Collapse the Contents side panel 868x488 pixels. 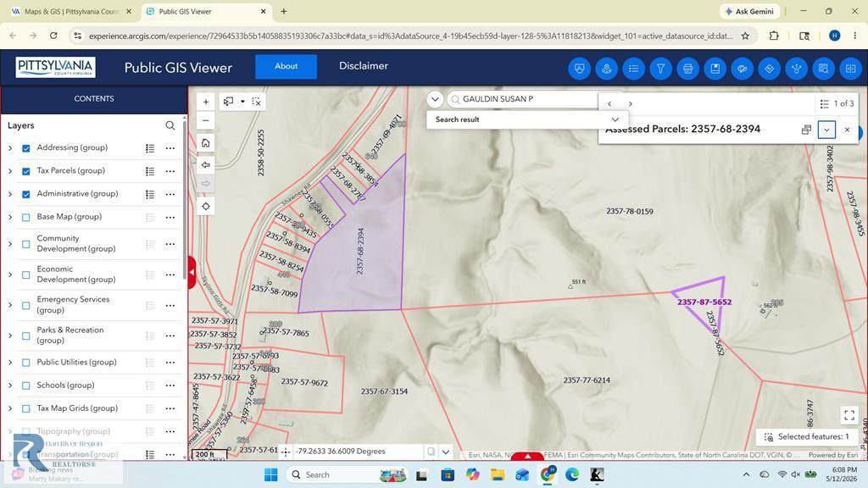point(192,272)
